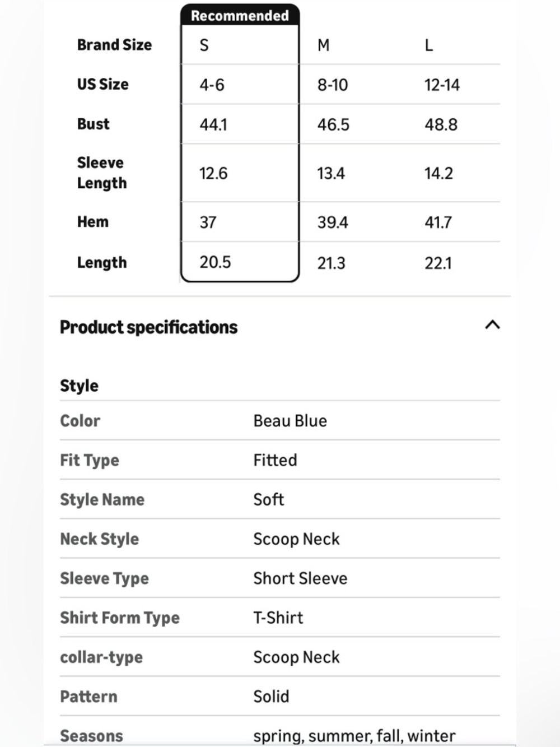Click US size 8-10 cell

click(x=333, y=85)
